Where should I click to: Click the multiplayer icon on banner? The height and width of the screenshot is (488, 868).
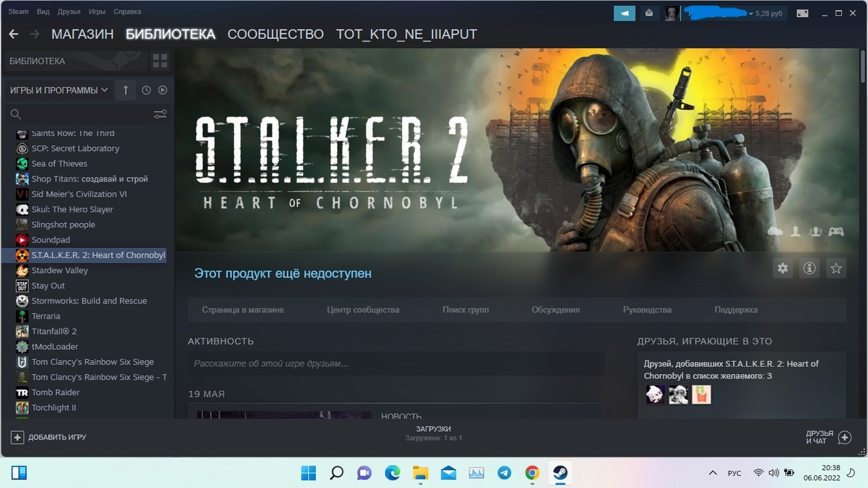816,232
